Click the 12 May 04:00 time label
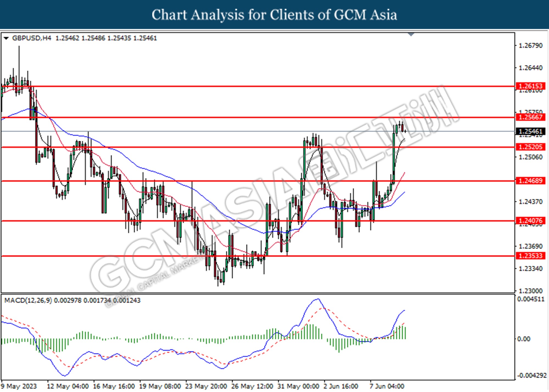This screenshot has height=392, width=549. click(x=68, y=386)
